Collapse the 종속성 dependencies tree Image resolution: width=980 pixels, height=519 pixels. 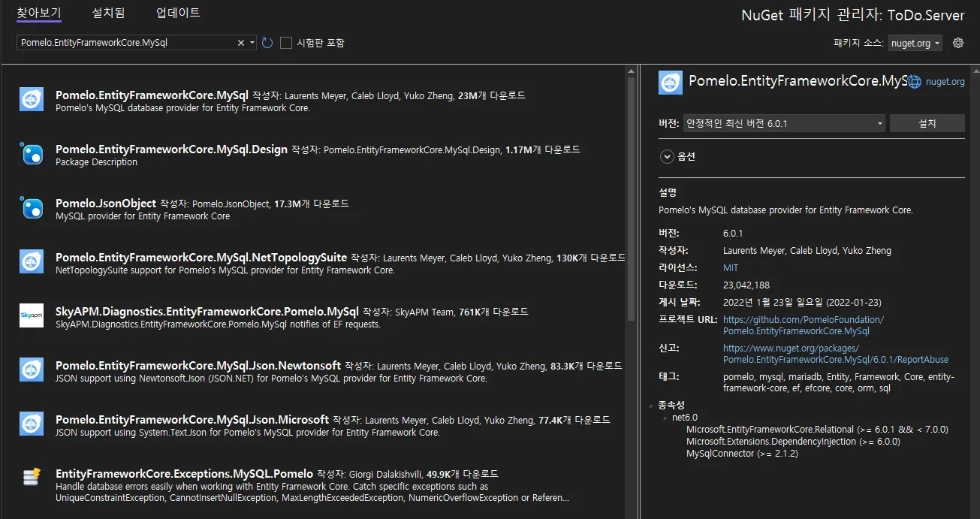[x=652, y=406]
